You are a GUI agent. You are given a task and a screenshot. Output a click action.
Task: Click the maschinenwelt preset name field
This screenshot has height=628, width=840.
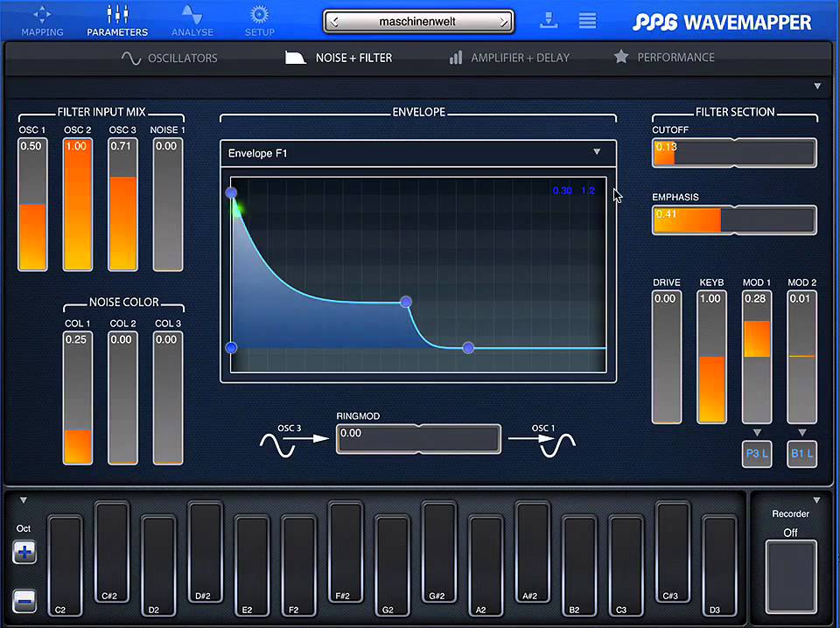[418, 22]
